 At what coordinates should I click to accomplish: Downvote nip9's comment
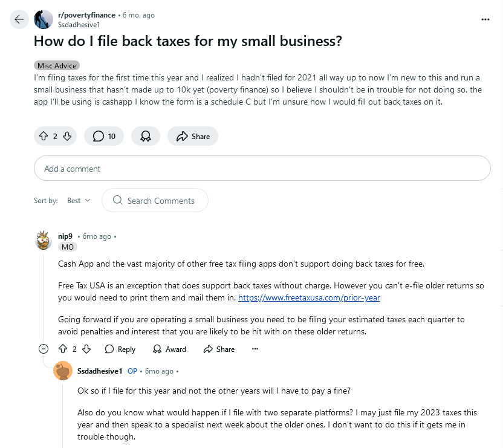[x=86, y=349]
